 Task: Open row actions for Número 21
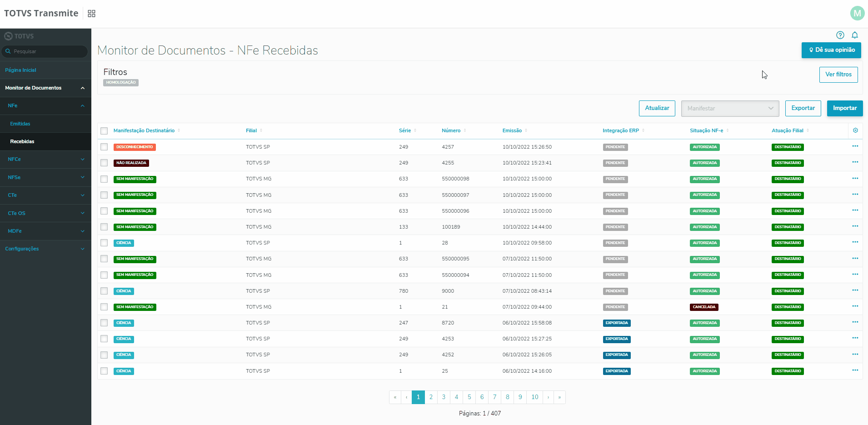pyautogui.click(x=855, y=306)
